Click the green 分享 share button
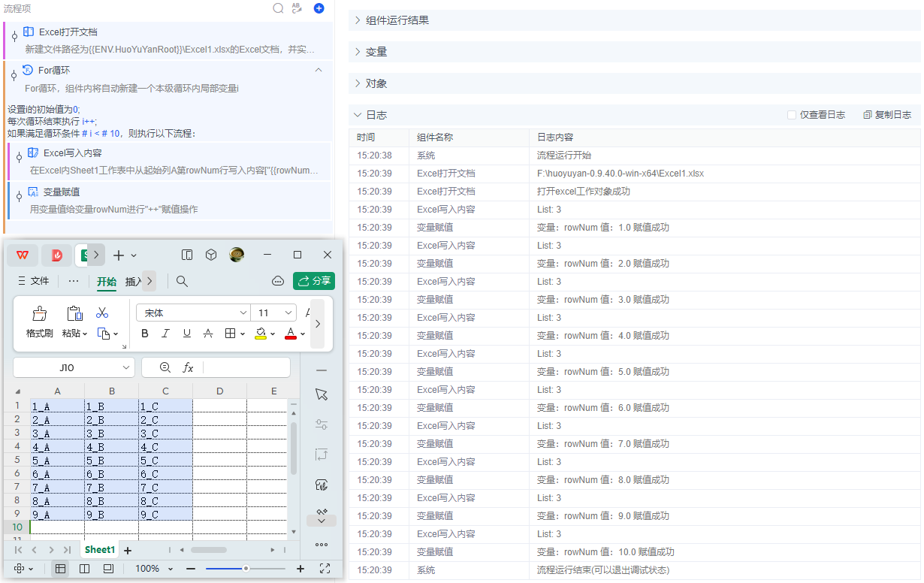924x583 pixels. point(314,281)
